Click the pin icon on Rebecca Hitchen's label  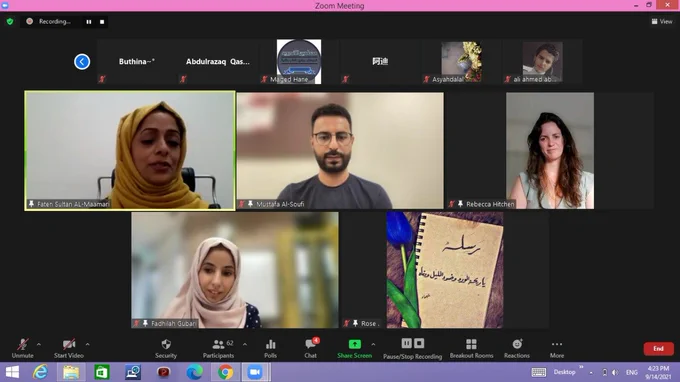point(460,204)
